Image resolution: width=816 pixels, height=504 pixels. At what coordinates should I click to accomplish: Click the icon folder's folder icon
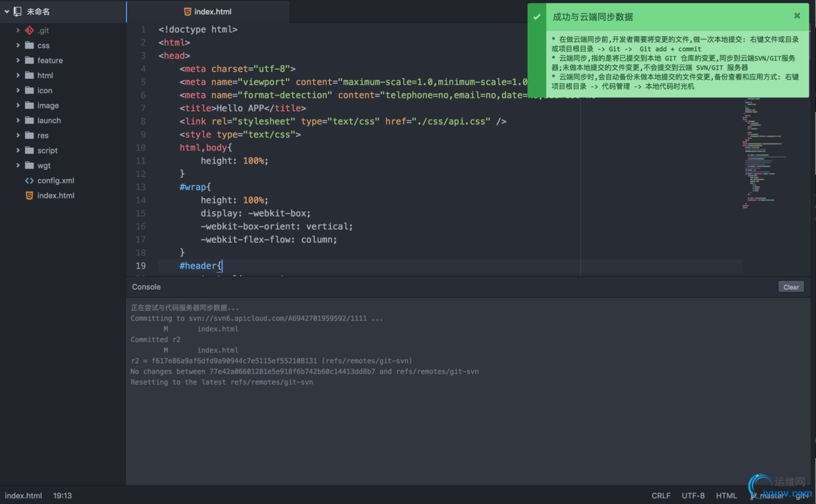[29, 90]
